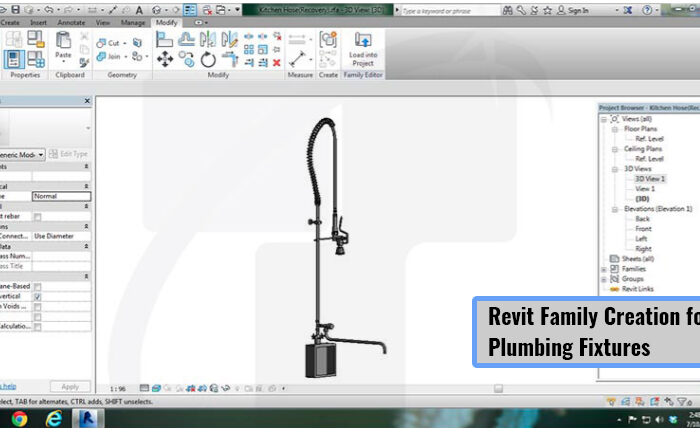The width and height of the screenshot is (700, 432).
Task: Close the Properties palette with X
Action: [87, 101]
